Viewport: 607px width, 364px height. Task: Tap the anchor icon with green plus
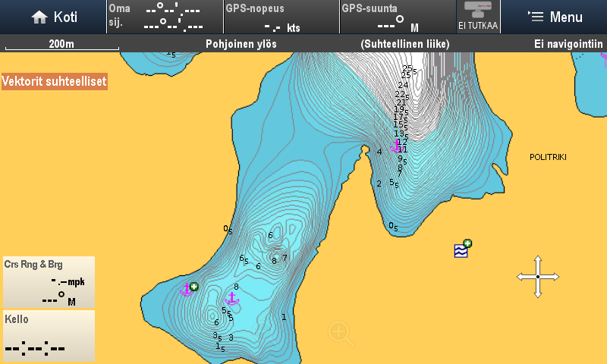click(188, 288)
